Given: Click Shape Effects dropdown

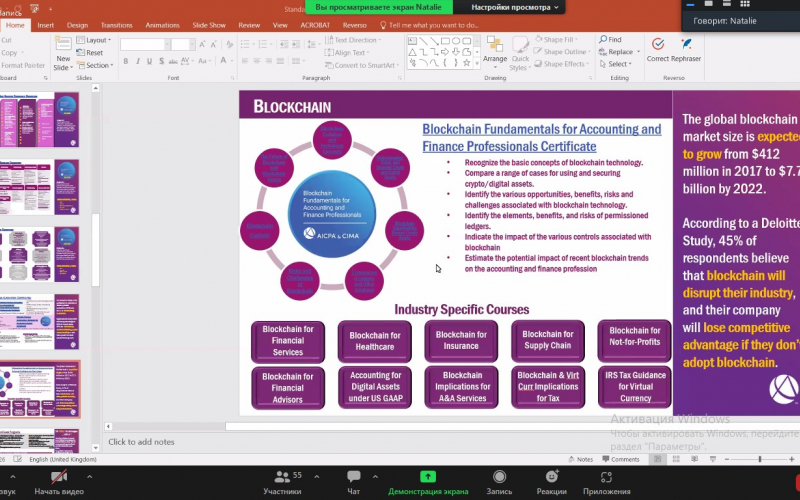Looking at the screenshot, I should [x=561, y=64].
